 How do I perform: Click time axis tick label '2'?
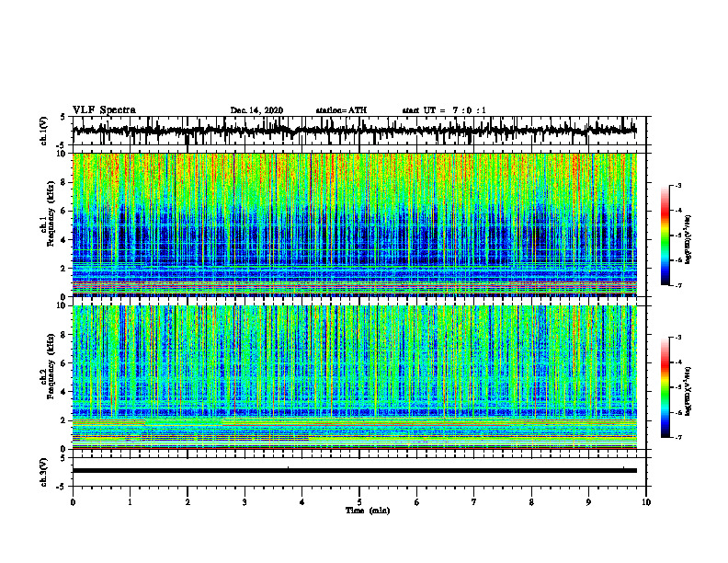click(188, 502)
